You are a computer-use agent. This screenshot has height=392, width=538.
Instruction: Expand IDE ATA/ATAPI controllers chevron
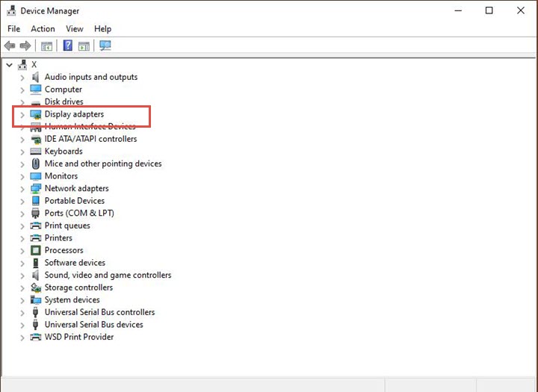22,140
